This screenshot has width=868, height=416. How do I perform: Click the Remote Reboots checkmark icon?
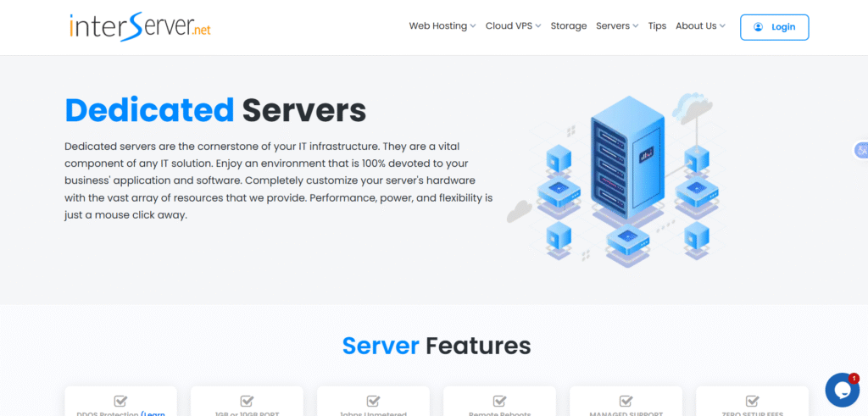(x=499, y=401)
